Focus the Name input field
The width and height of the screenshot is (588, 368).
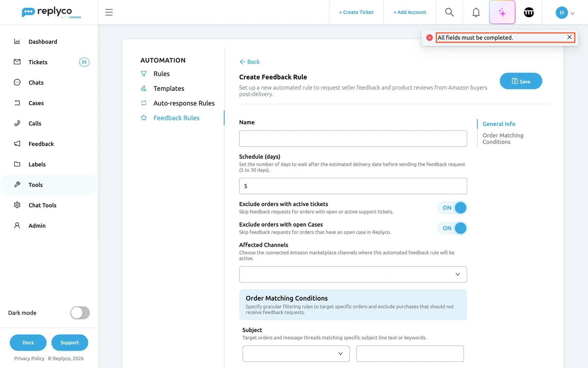pyautogui.click(x=353, y=139)
